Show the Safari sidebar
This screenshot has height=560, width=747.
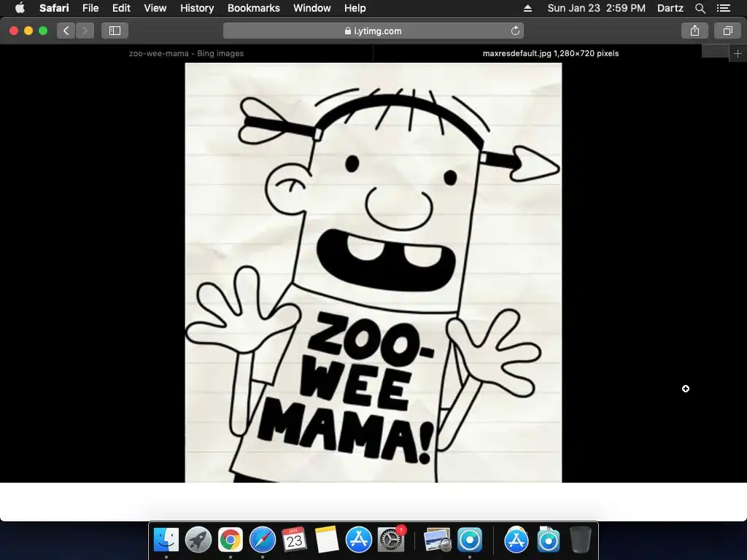tap(115, 31)
